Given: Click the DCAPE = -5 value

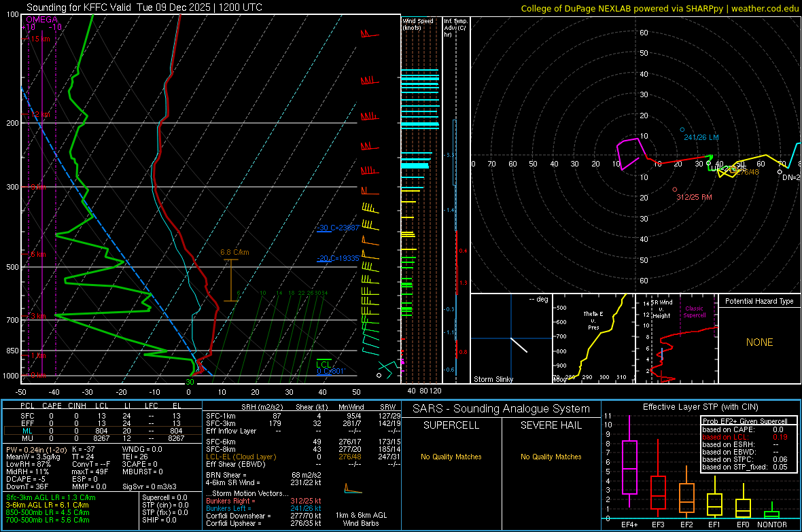Looking at the screenshot, I should (x=27, y=479).
